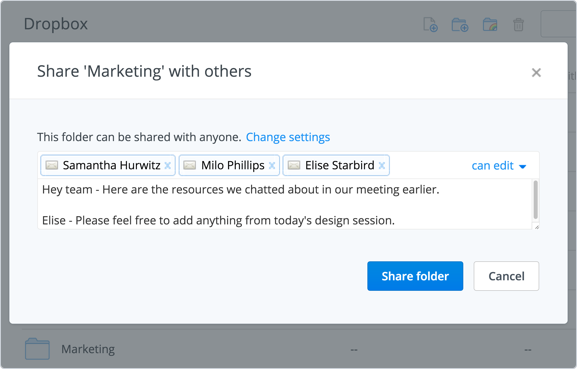This screenshot has height=369, width=577.
Task: Click the Share folder button
Action: [x=415, y=276]
